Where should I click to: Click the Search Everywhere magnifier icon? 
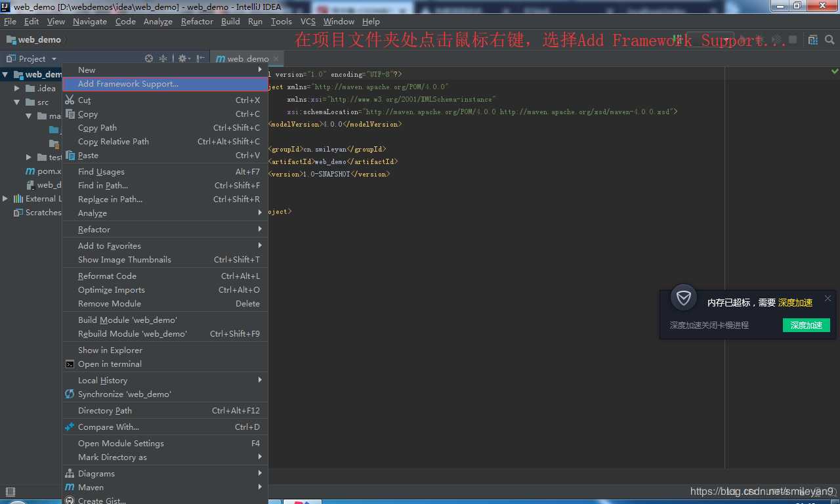click(830, 39)
